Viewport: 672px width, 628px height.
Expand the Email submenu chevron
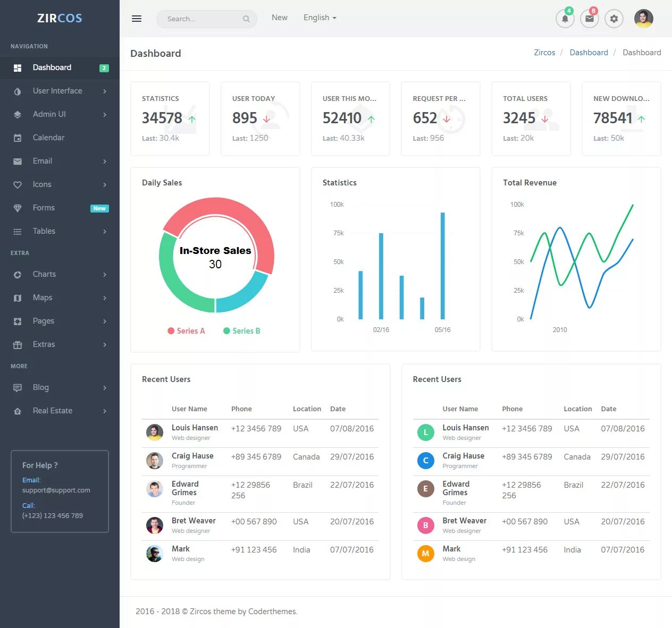[105, 162]
